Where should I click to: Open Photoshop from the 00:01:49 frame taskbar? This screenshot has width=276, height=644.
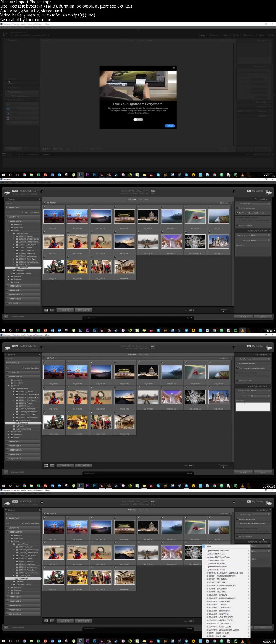[x=95, y=175]
